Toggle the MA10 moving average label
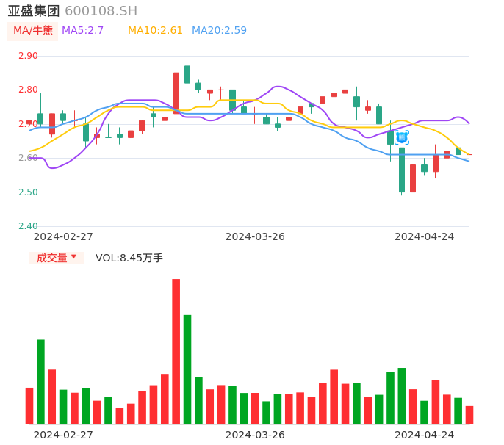 155,31
